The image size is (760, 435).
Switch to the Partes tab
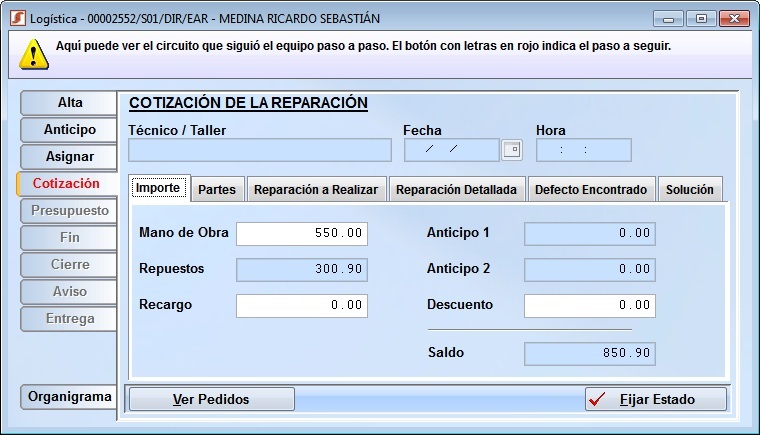click(x=217, y=189)
